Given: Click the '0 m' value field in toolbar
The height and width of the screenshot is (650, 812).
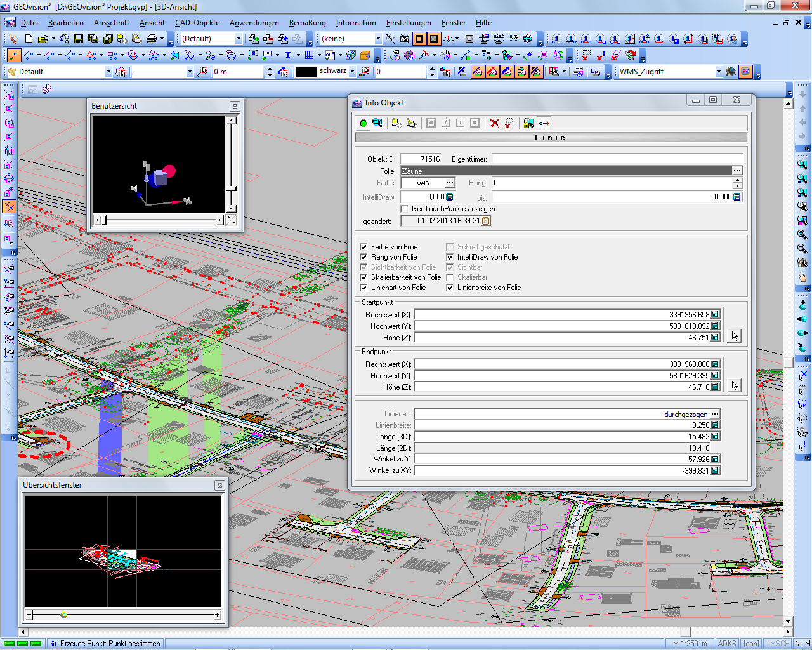Looking at the screenshot, I should click(238, 72).
